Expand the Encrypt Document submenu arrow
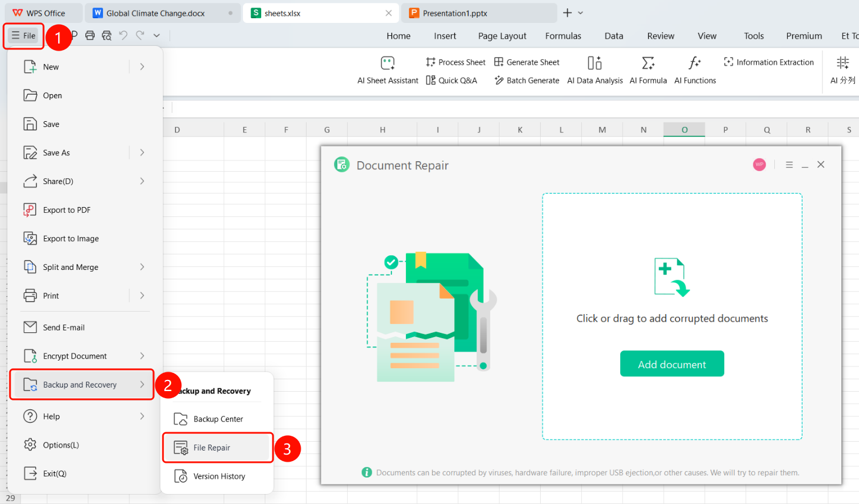The width and height of the screenshot is (859, 504). pyautogui.click(x=142, y=356)
